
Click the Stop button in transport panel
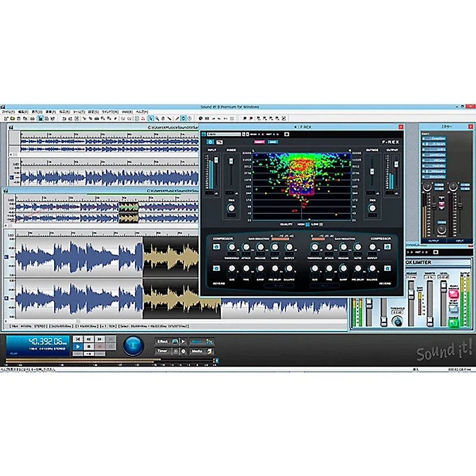point(89,345)
